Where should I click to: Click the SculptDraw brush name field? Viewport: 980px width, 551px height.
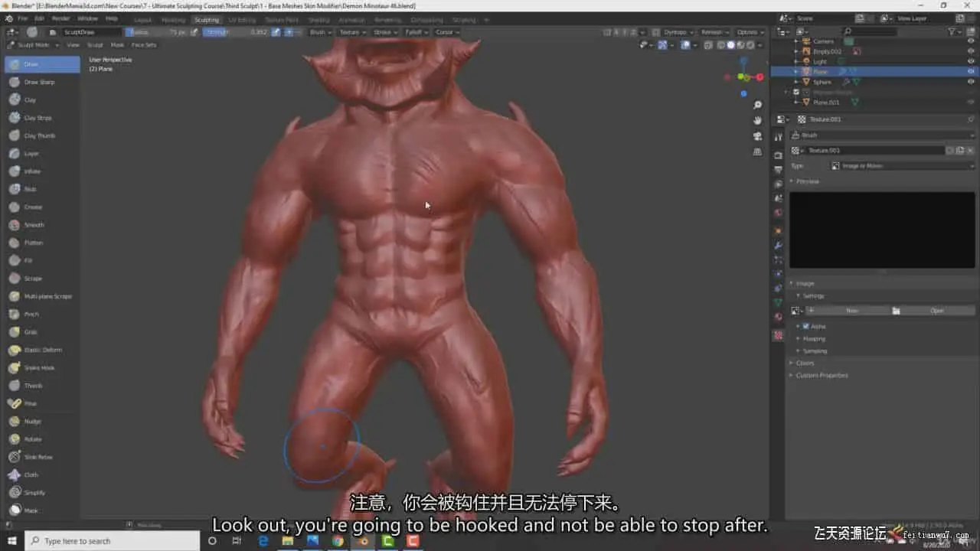click(90, 32)
